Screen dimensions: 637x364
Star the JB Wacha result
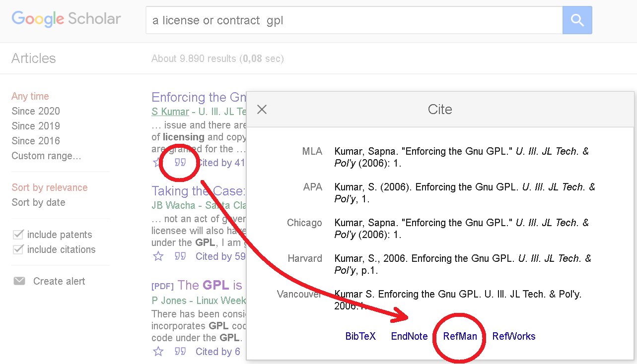click(158, 256)
